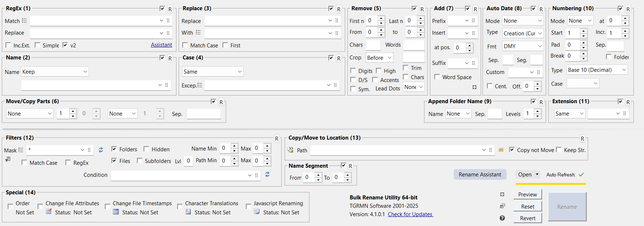
Task: Click the refresh icon beside the Mask field
Action: pos(101,150)
